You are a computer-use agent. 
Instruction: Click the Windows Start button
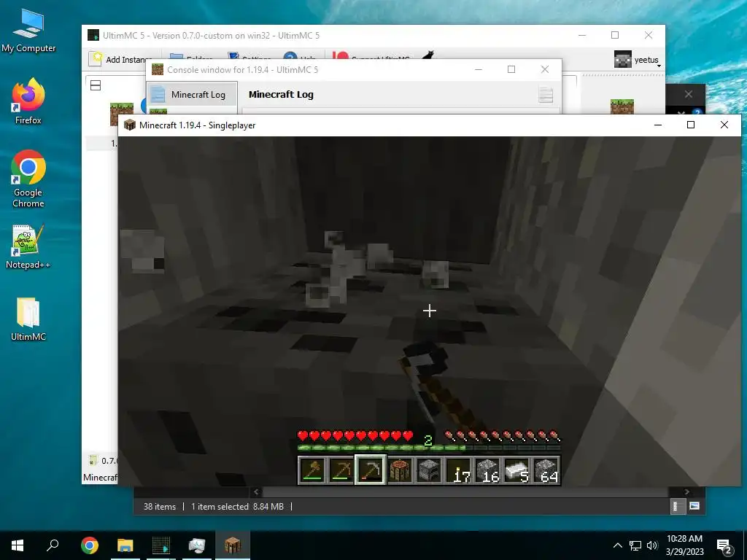click(x=18, y=545)
